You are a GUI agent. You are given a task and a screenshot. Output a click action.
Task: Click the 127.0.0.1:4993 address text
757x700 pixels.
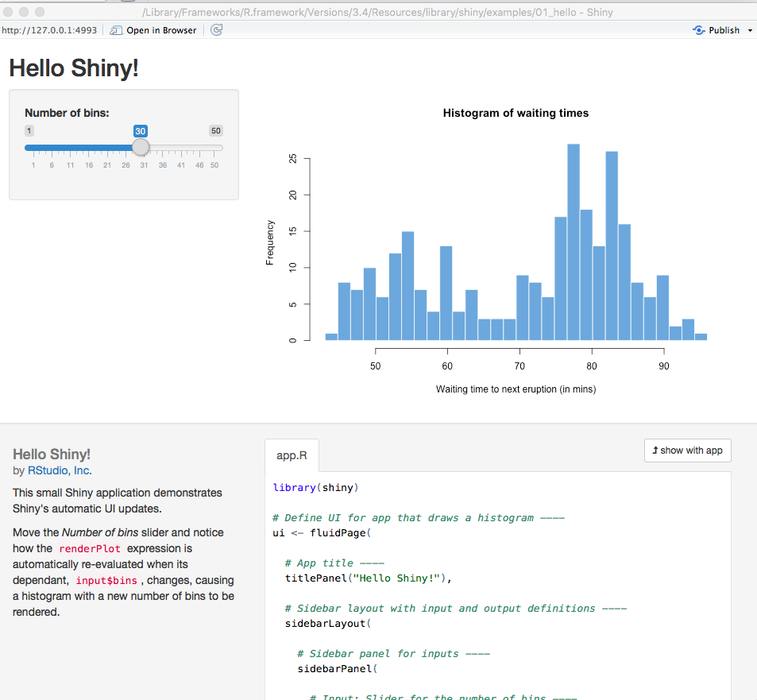(49, 30)
